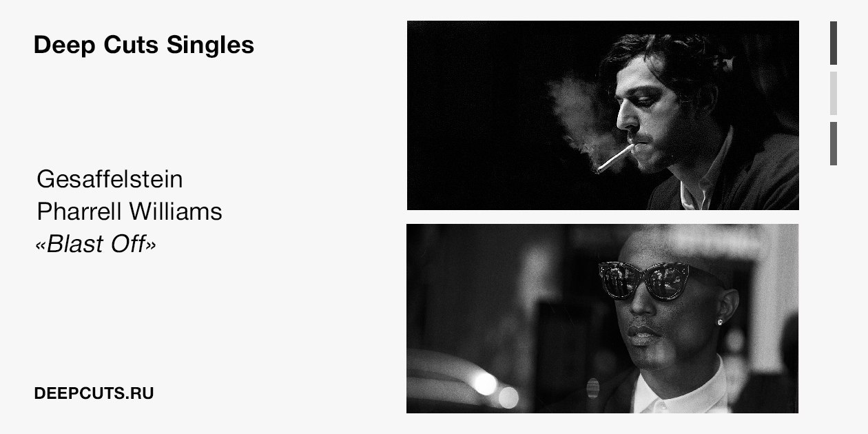Click the blurry round light in bottom photo

point(486,384)
